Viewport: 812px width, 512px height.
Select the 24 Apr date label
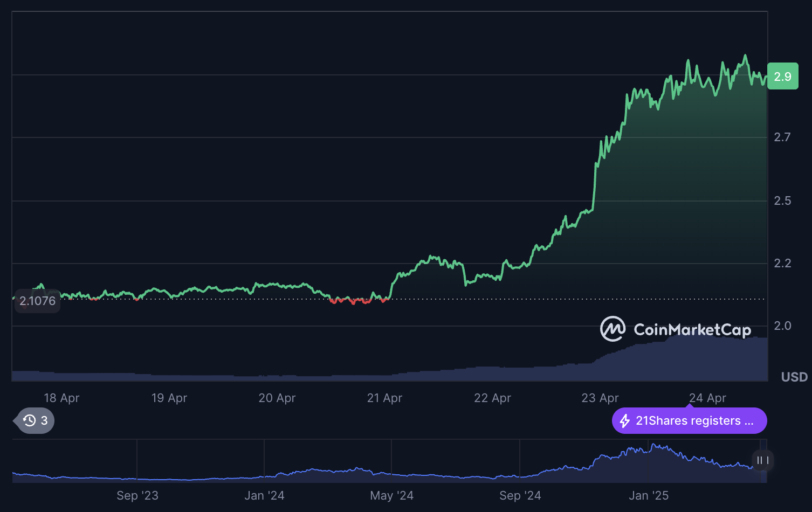click(707, 398)
